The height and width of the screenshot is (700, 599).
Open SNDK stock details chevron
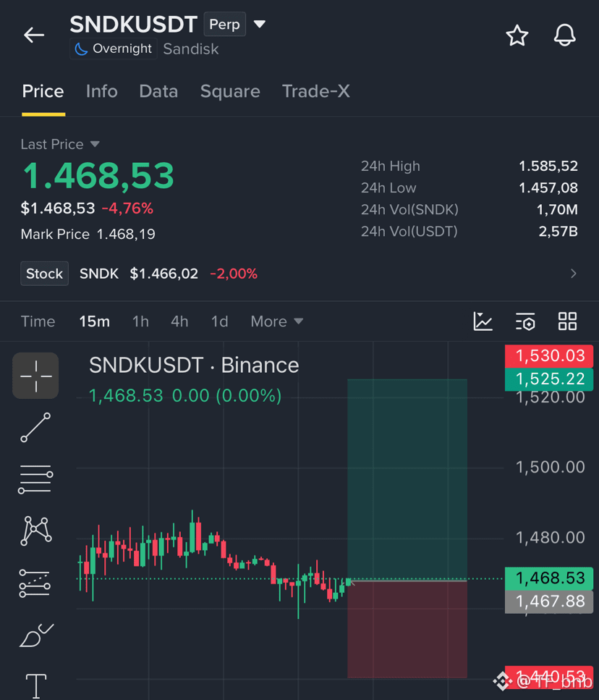click(x=574, y=274)
